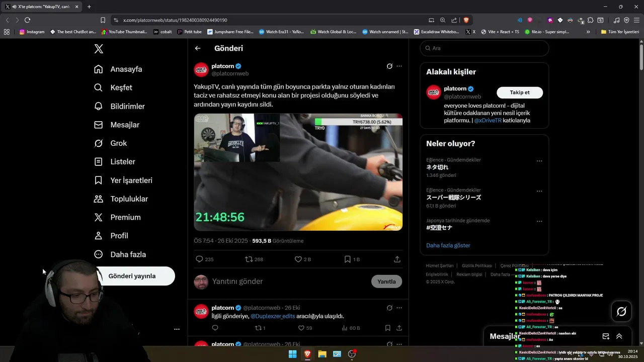Viewport: 644px width, 362px height.
Task: Open Bildirimler notifications
Action: coord(120,106)
